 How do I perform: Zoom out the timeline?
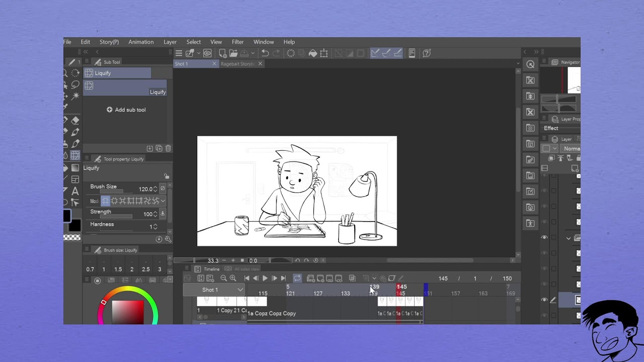[x=223, y=278]
